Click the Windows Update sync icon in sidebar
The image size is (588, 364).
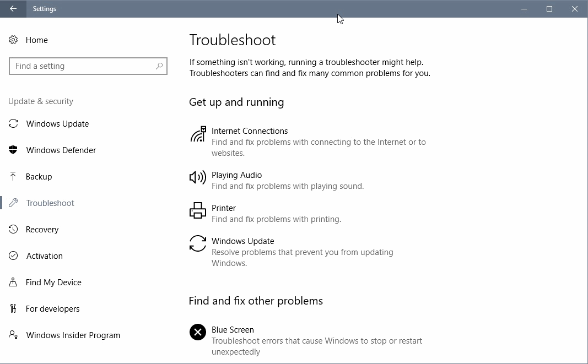[x=13, y=123]
